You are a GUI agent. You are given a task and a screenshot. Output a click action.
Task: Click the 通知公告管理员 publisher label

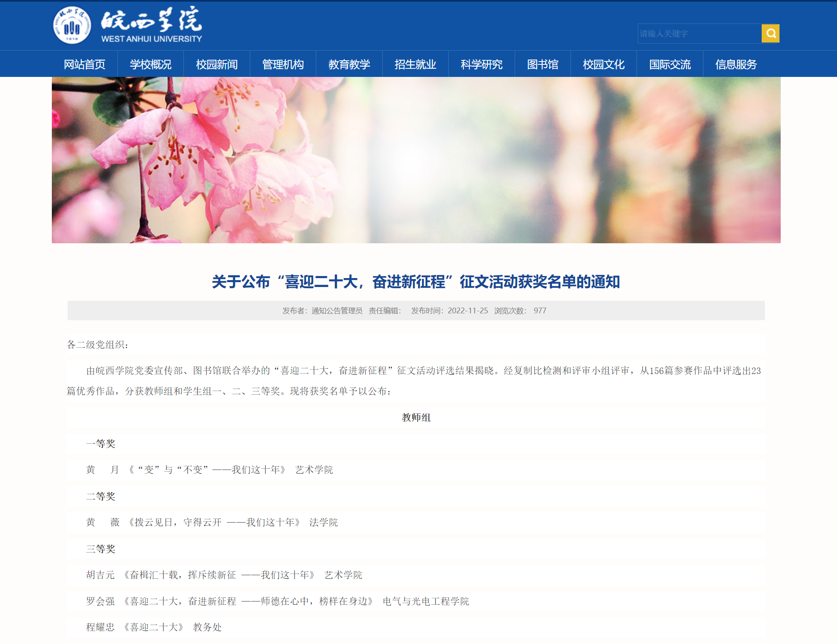tap(337, 310)
